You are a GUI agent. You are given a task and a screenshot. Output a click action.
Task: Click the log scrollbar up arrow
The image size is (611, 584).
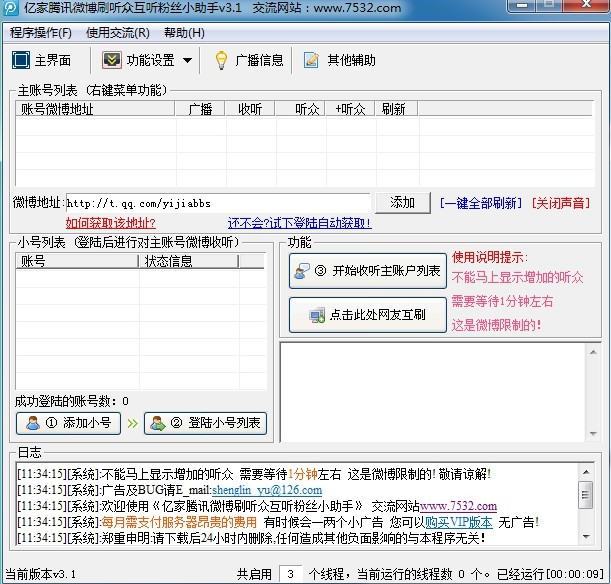586,473
